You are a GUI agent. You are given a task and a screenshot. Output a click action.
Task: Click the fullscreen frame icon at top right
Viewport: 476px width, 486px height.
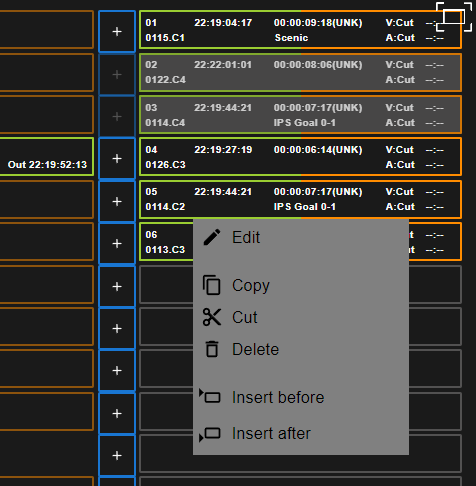(x=454, y=16)
